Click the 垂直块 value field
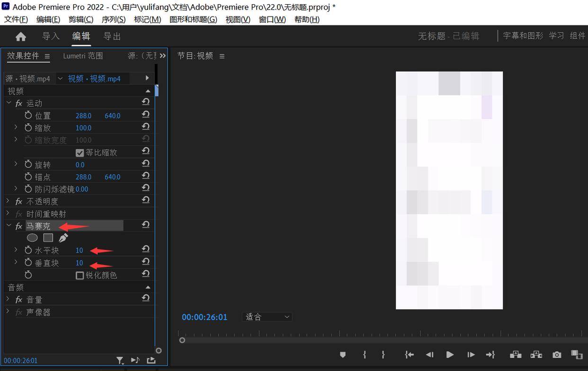588x371 pixels. 79,263
